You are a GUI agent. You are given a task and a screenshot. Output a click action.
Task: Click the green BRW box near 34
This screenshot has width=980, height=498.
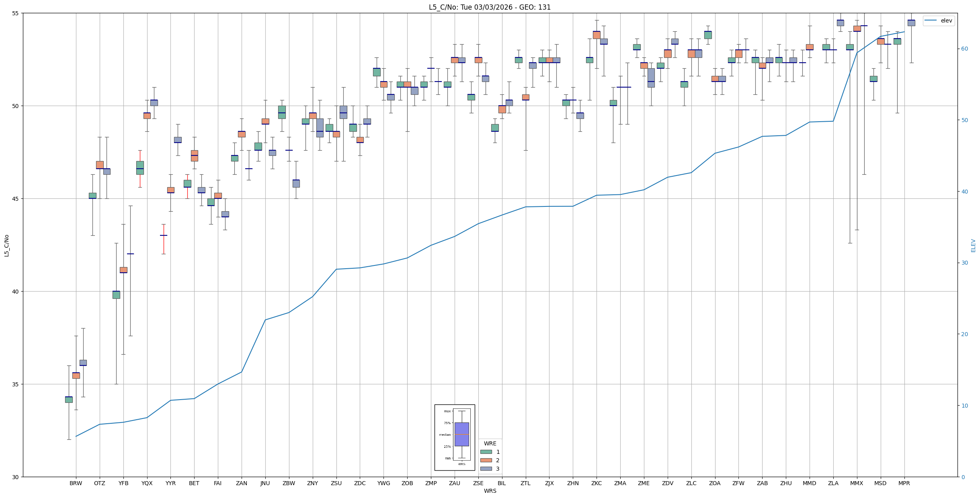(x=69, y=400)
